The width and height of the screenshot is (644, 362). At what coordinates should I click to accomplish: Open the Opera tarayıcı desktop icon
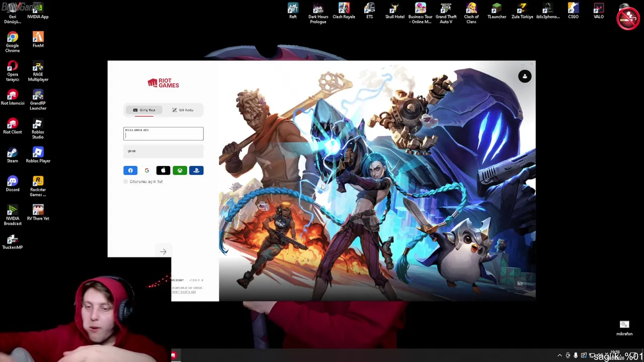[x=13, y=71]
